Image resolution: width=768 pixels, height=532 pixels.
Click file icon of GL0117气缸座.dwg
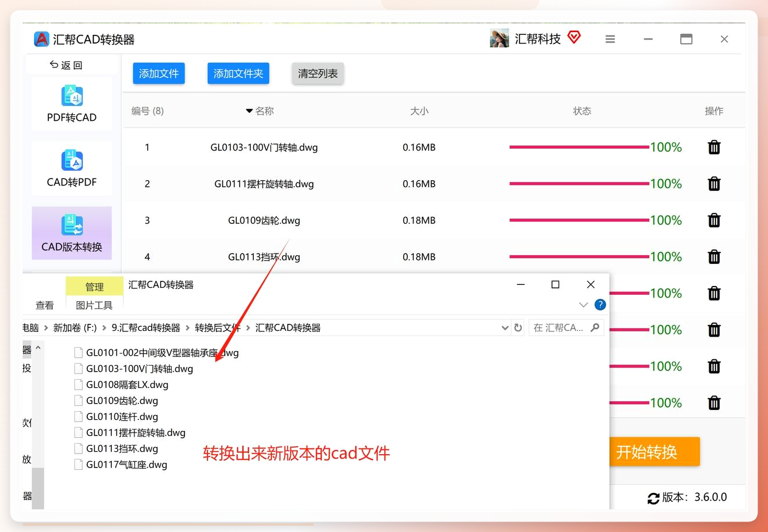79,465
